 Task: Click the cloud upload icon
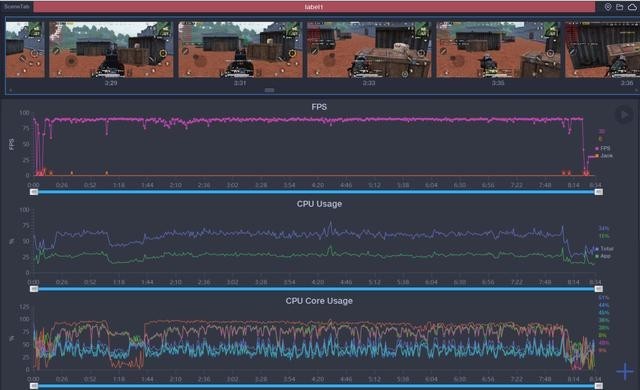tap(632, 7)
